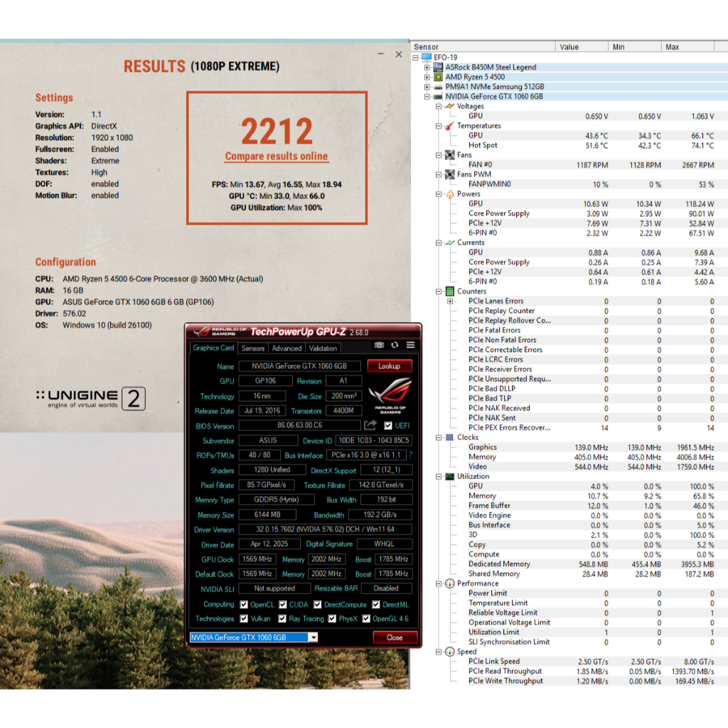Click the GPU-Z screenshot camera icon
728x728 pixels.
379,346
